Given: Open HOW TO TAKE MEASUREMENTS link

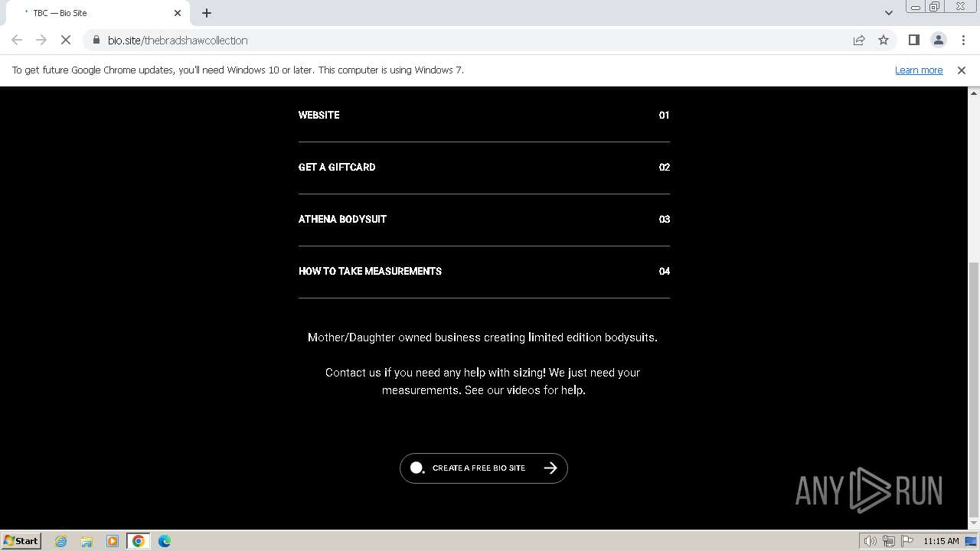Looking at the screenshot, I should (x=484, y=272).
